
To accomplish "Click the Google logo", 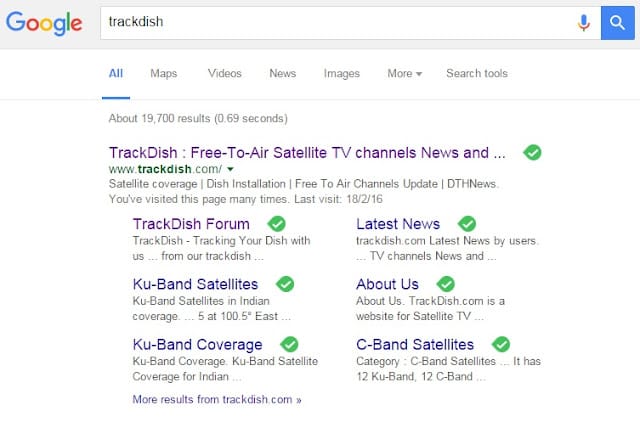I will 44,23.
